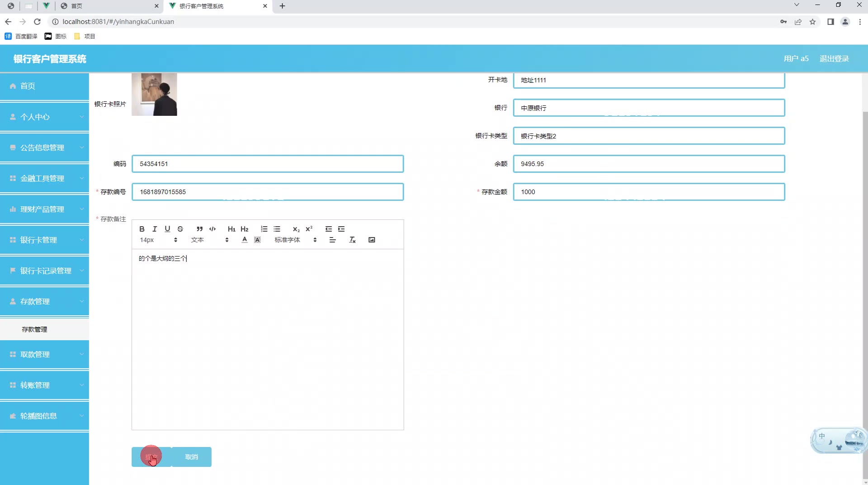868x485 pixels.
Task: Toggle strikethrough formatting in the editor
Action: (180, 229)
